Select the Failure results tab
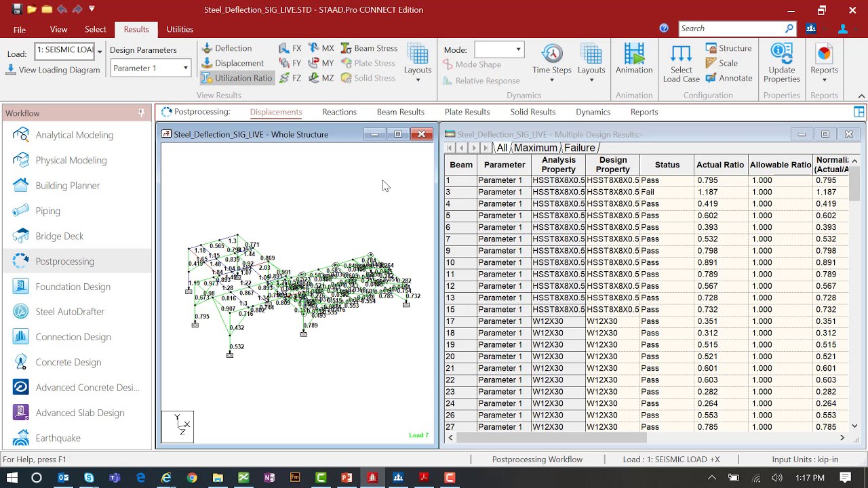The image size is (868, 488). [580, 148]
